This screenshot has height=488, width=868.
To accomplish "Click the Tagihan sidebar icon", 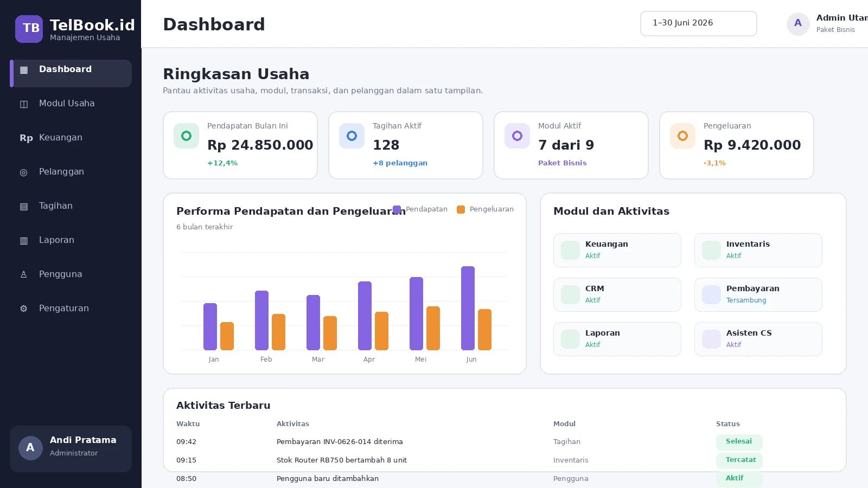I will pyautogui.click(x=24, y=207).
